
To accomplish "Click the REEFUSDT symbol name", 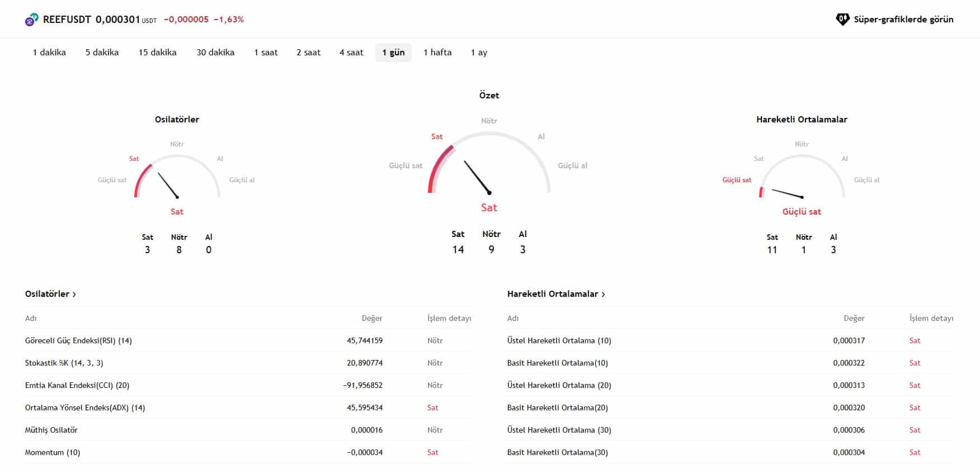I will [67, 20].
